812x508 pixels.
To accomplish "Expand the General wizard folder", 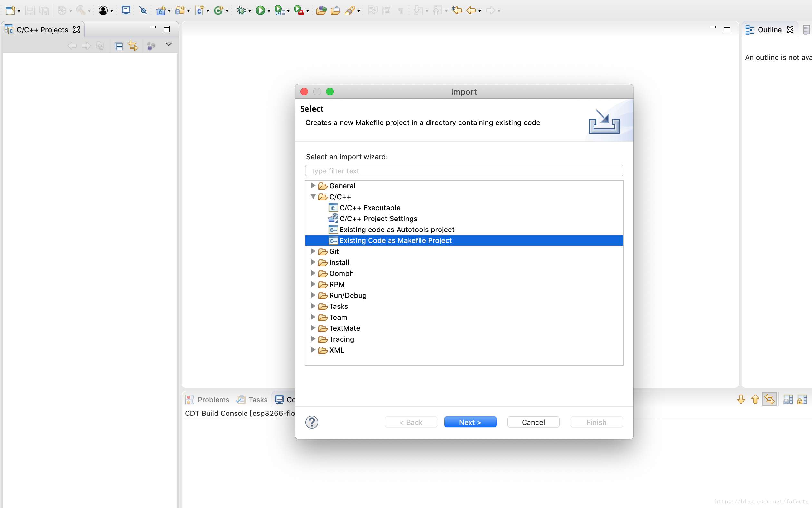I will 313,185.
